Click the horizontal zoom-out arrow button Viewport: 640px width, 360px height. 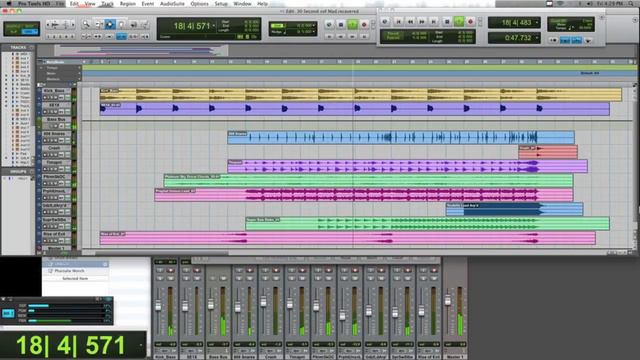point(48,25)
